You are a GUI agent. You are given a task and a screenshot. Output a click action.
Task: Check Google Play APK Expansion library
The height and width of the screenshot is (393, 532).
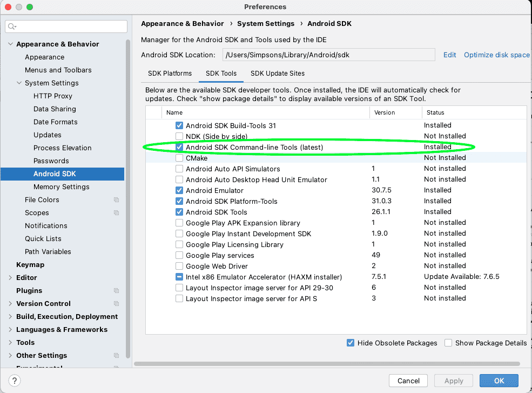[179, 223]
